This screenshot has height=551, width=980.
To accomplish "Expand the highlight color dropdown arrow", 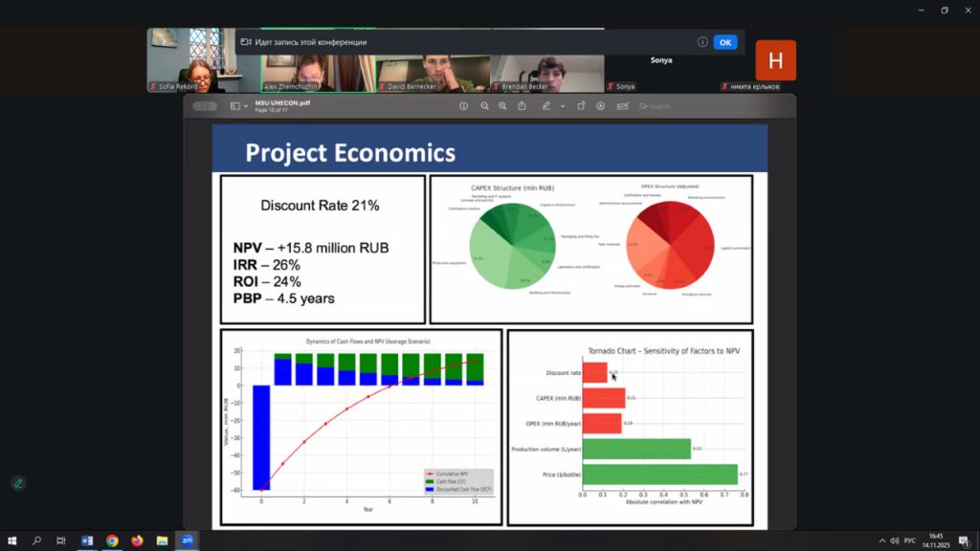I will tap(562, 106).
